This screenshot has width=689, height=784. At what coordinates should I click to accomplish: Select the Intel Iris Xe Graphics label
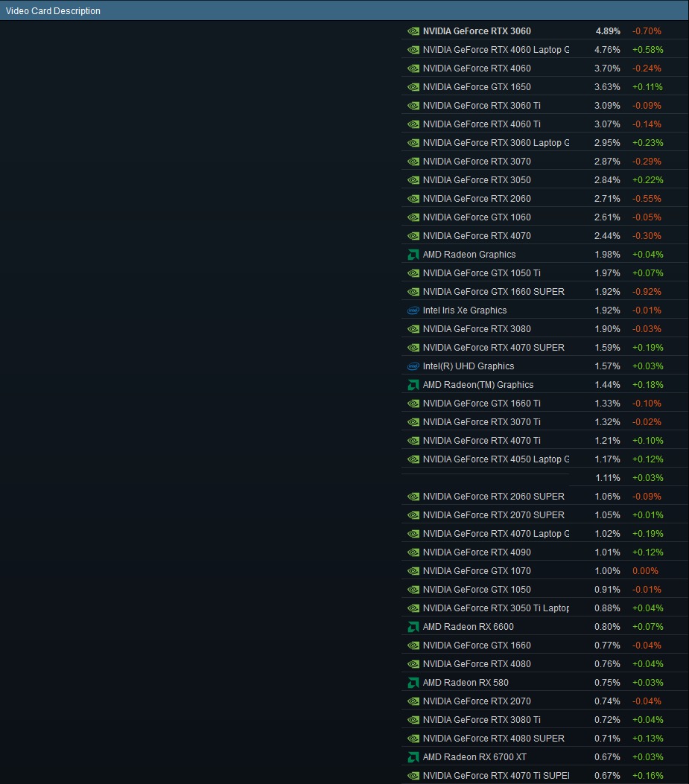(465, 310)
